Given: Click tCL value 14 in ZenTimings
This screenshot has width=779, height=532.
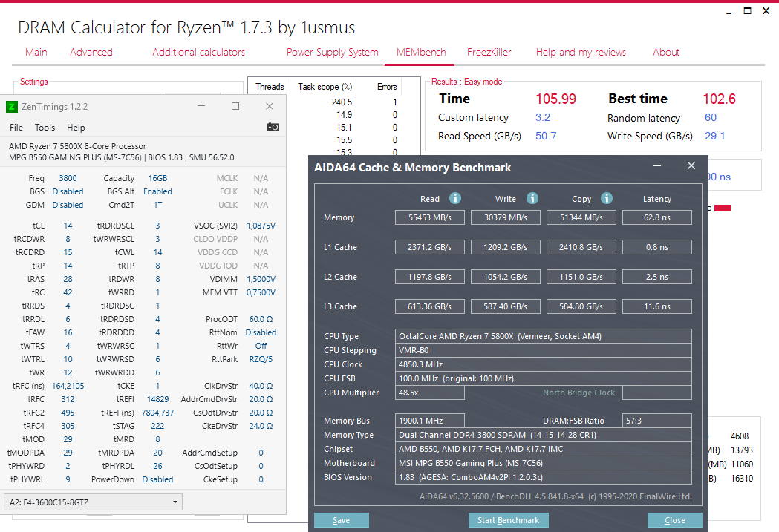Looking at the screenshot, I should click(x=68, y=226).
